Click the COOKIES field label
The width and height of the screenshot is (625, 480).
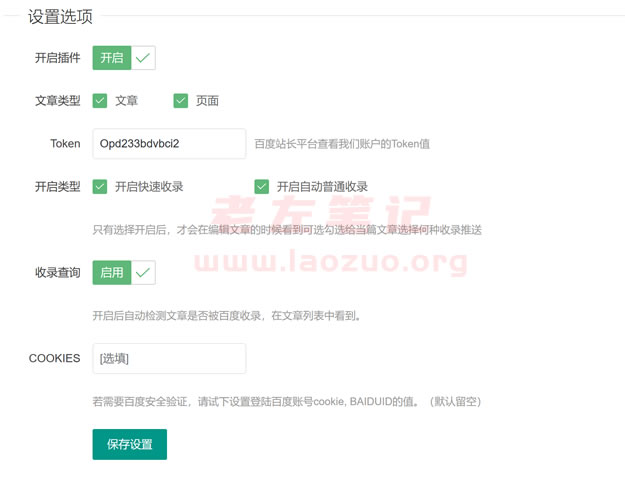[54, 358]
